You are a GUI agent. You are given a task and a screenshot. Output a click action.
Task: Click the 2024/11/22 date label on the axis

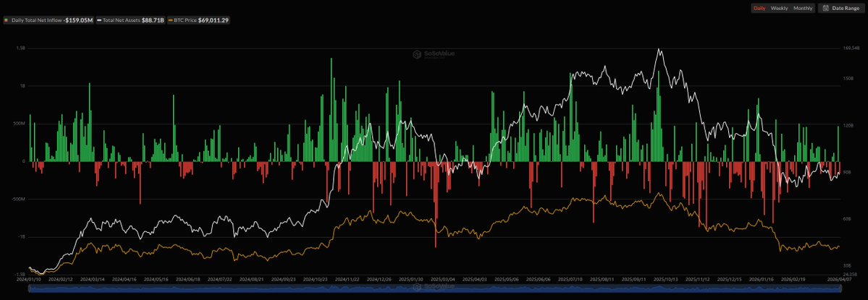[x=347, y=280]
